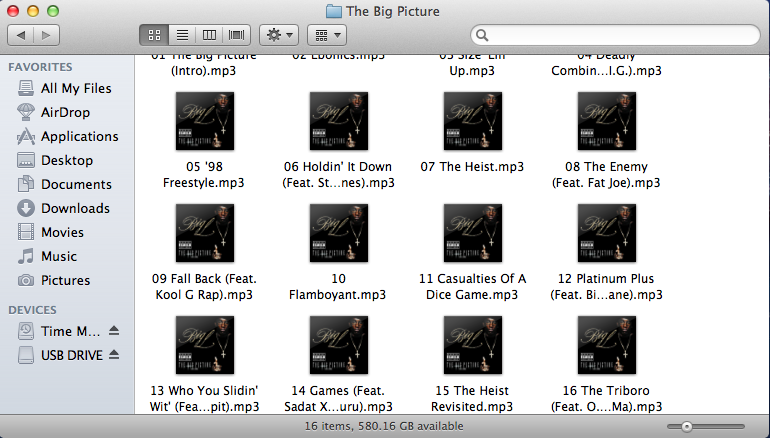Image resolution: width=770 pixels, height=438 pixels.
Task: Open AirDrop in sidebar
Action: click(67, 112)
